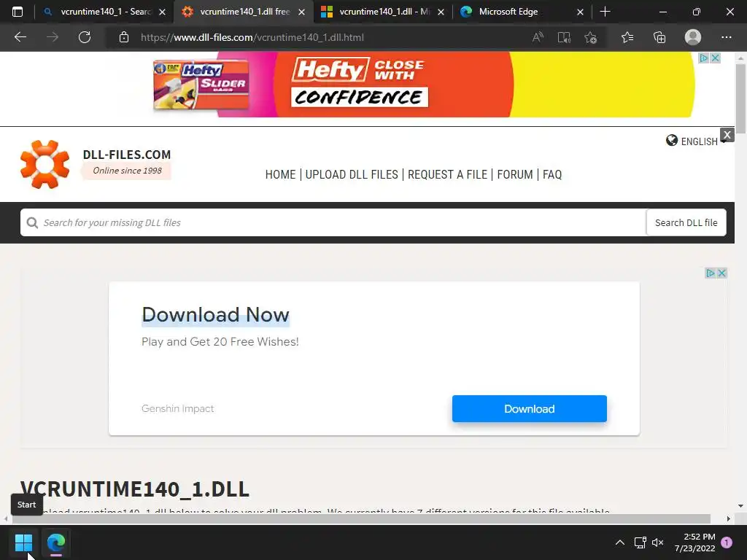
Task: Click AdChoices icon on Hefty banner
Action: point(704,58)
